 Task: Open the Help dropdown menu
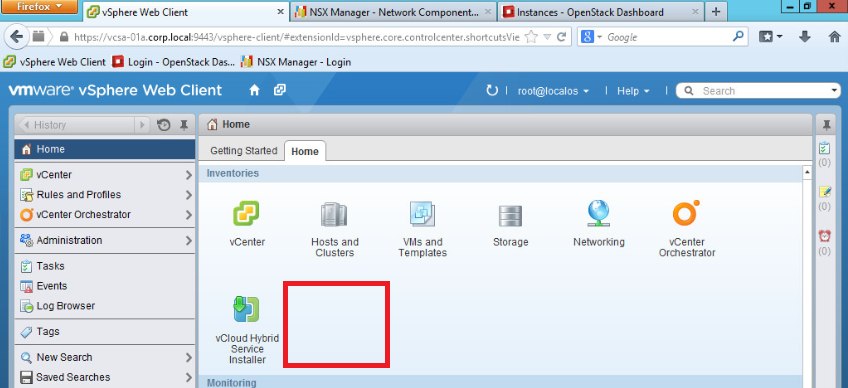click(x=633, y=91)
